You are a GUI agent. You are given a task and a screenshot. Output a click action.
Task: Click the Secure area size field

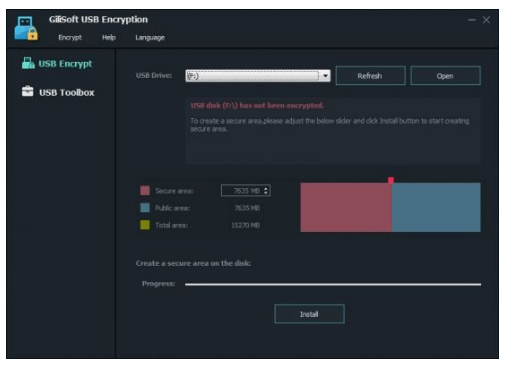tap(246, 191)
